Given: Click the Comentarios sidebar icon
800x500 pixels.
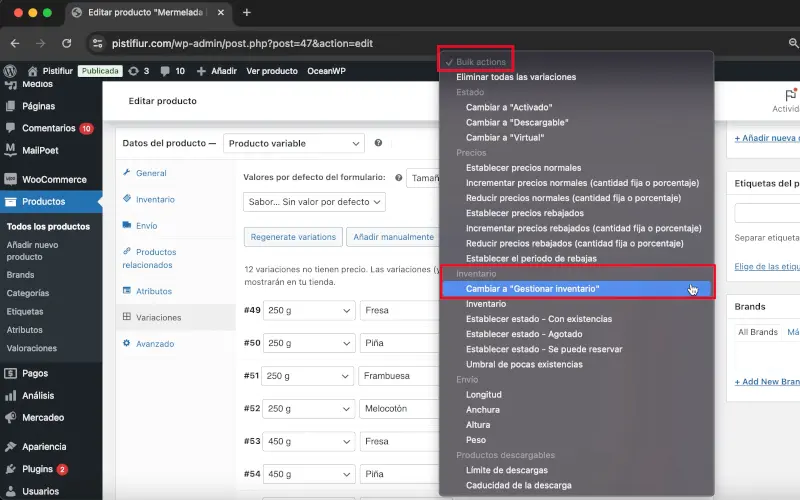Looking at the screenshot, I should [x=10, y=128].
